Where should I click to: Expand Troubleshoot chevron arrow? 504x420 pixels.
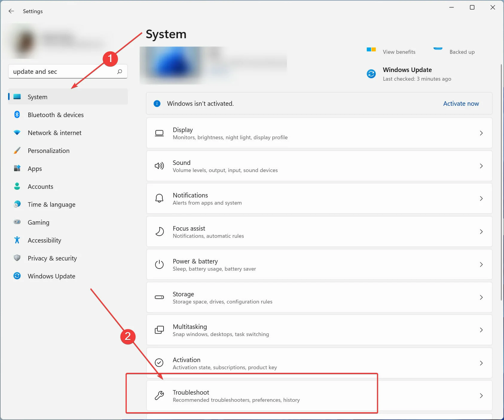coord(481,396)
